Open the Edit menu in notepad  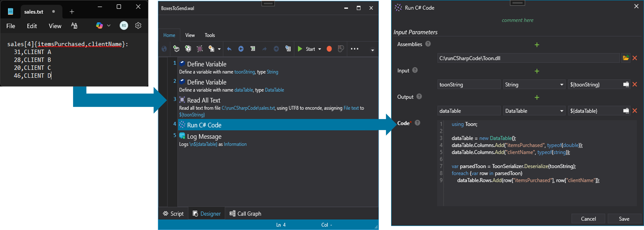32,26
